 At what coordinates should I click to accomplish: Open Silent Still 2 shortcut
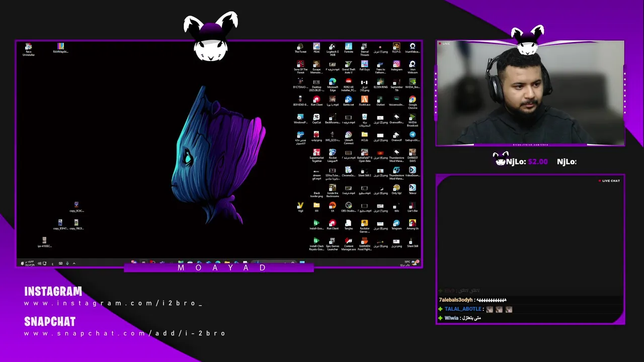click(x=365, y=171)
